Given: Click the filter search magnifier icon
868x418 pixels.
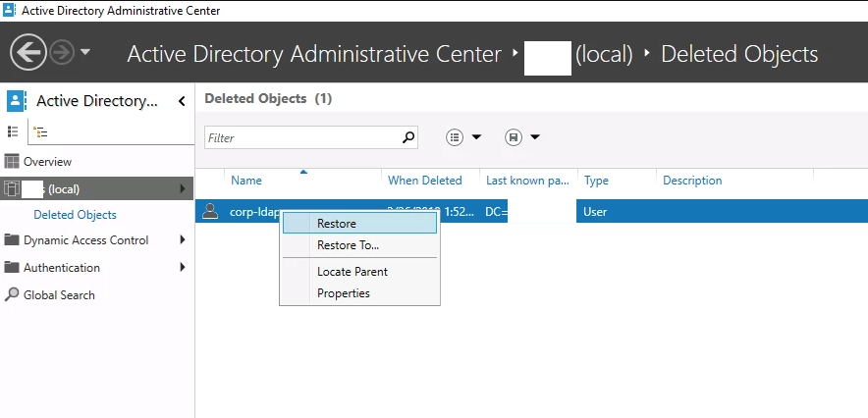Looking at the screenshot, I should (x=408, y=137).
